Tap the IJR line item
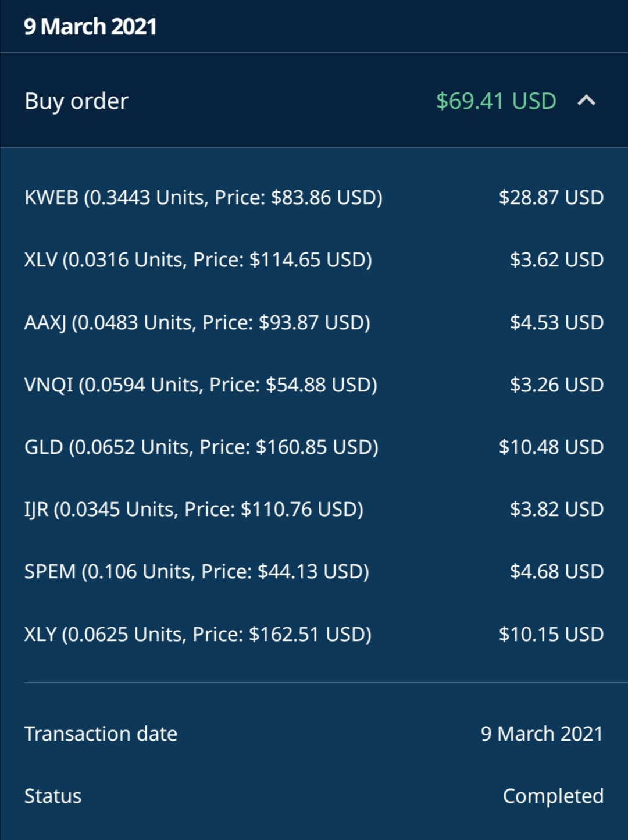628x840 pixels. pos(314,509)
